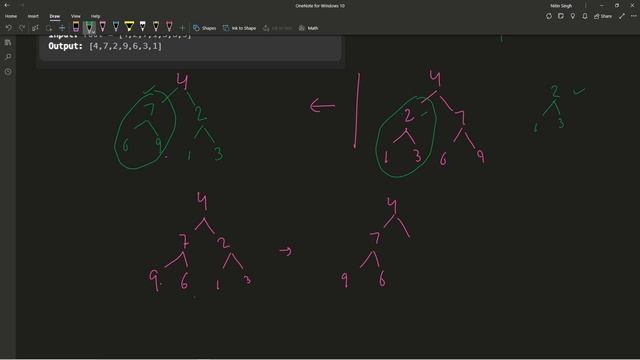The image size is (640, 360).
Task: Select the object/type selection tool
Action: tap(36, 28)
